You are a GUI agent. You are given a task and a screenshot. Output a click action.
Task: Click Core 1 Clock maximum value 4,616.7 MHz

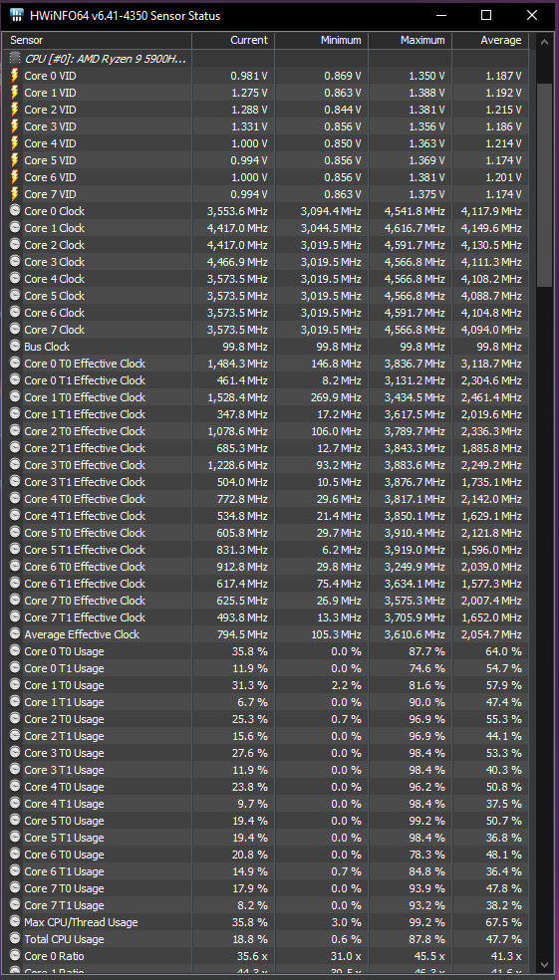(414, 228)
